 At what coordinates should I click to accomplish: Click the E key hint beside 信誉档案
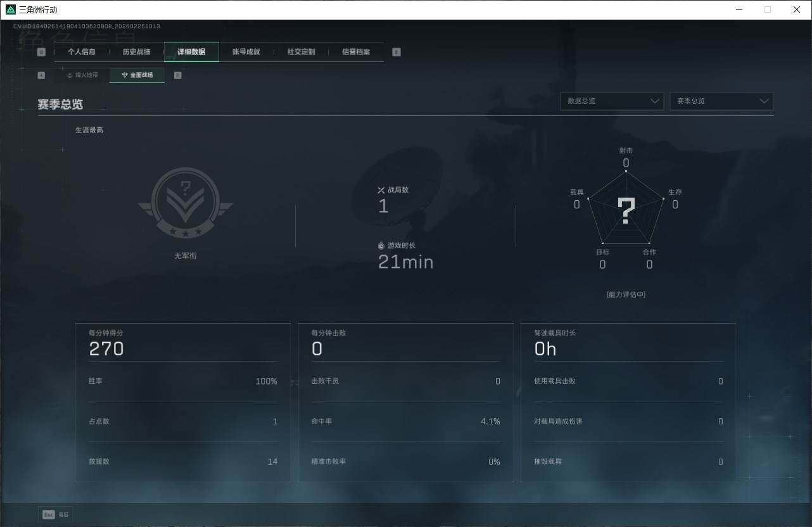click(x=396, y=52)
